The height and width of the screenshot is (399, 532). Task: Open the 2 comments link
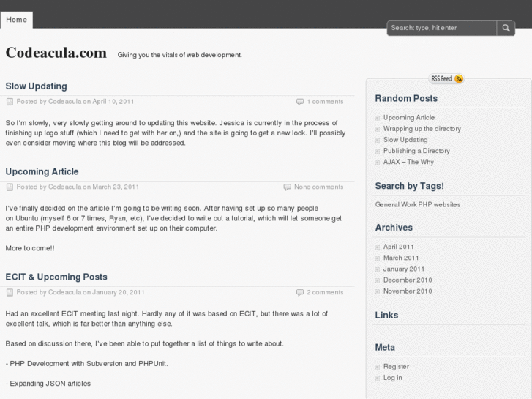(x=325, y=292)
